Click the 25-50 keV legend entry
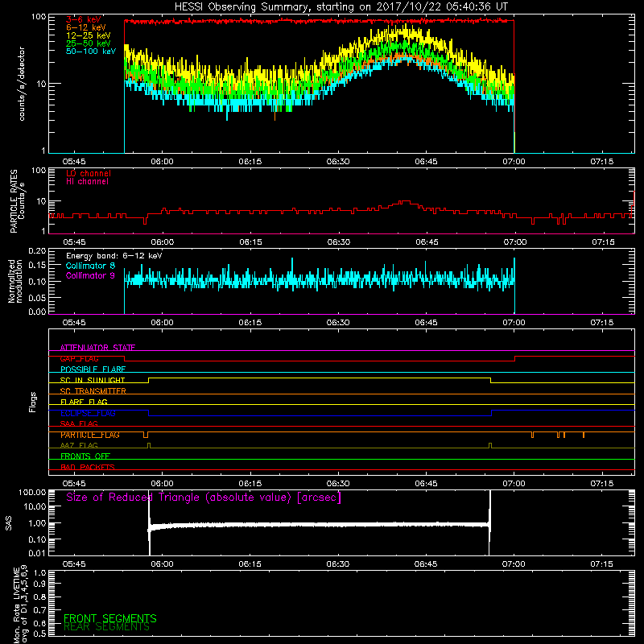 pyautogui.click(x=88, y=43)
